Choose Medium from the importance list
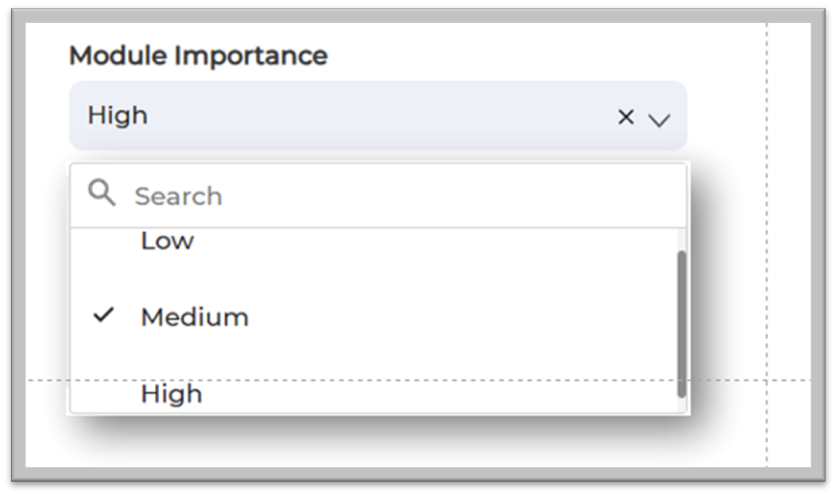This screenshot has width=837, height=496. coord(194,318)
